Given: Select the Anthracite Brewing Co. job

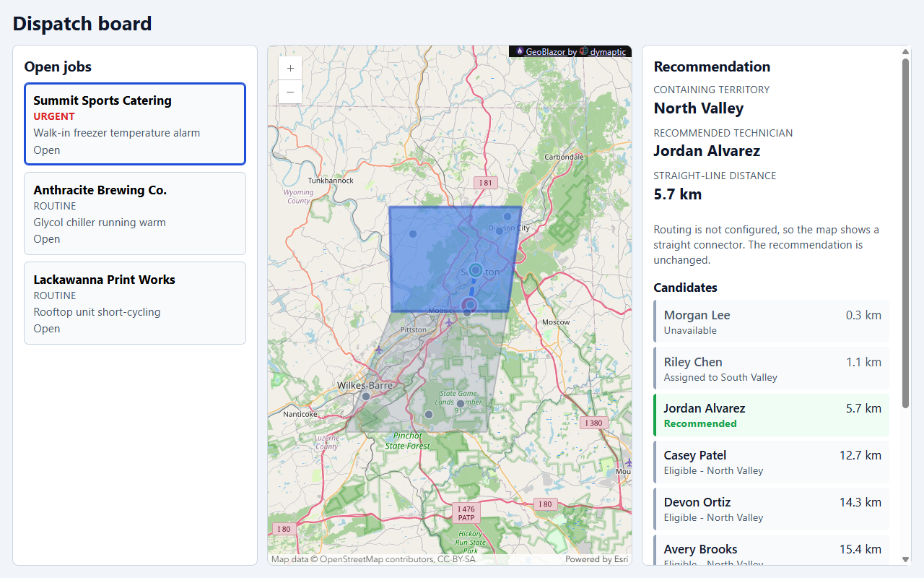Looking at the screenshot, I should coord(135,213).
